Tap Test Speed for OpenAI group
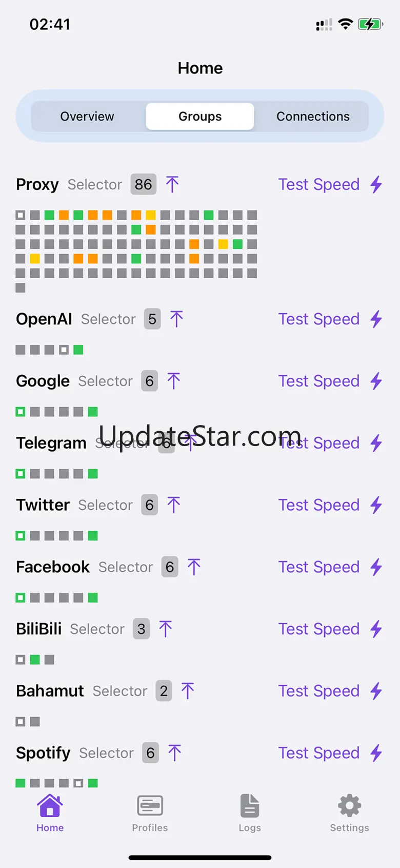The image size is (400, 868). (318, 319)
